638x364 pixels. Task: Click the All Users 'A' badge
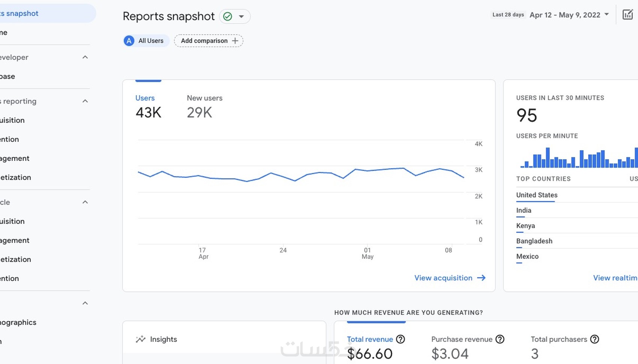point(129,41)
